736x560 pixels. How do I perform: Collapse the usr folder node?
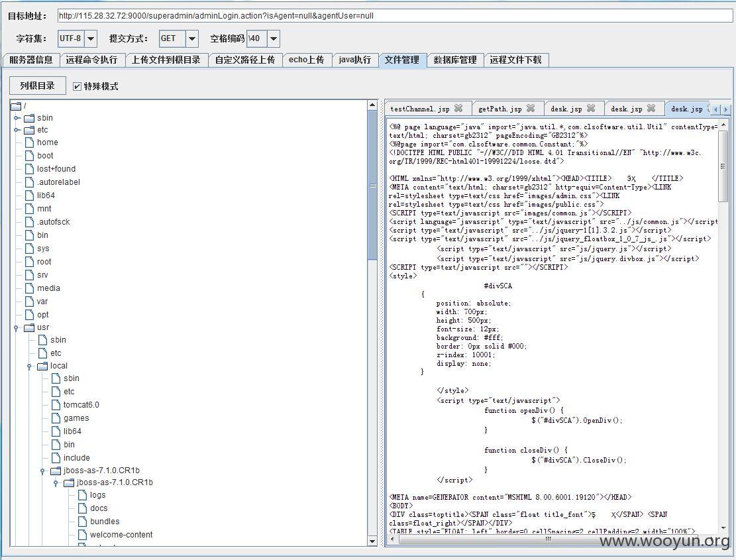(x=17, y=327)
